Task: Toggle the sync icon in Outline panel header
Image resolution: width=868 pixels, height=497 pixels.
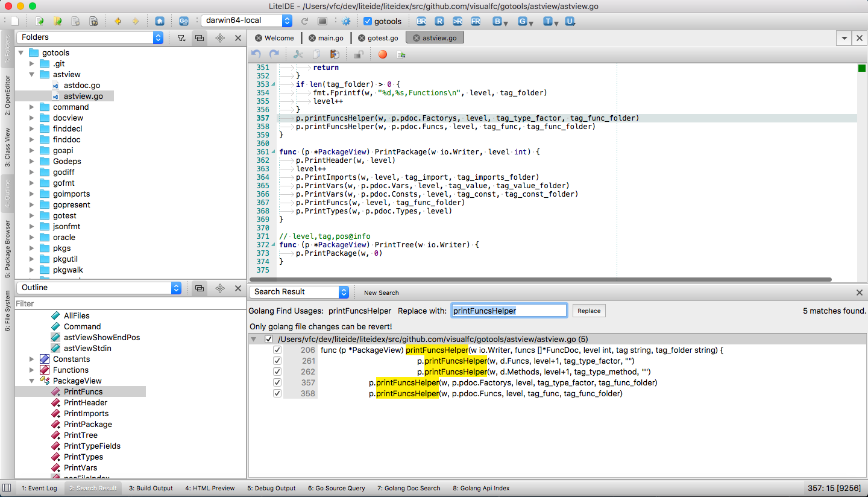Action: click(200, 288)
